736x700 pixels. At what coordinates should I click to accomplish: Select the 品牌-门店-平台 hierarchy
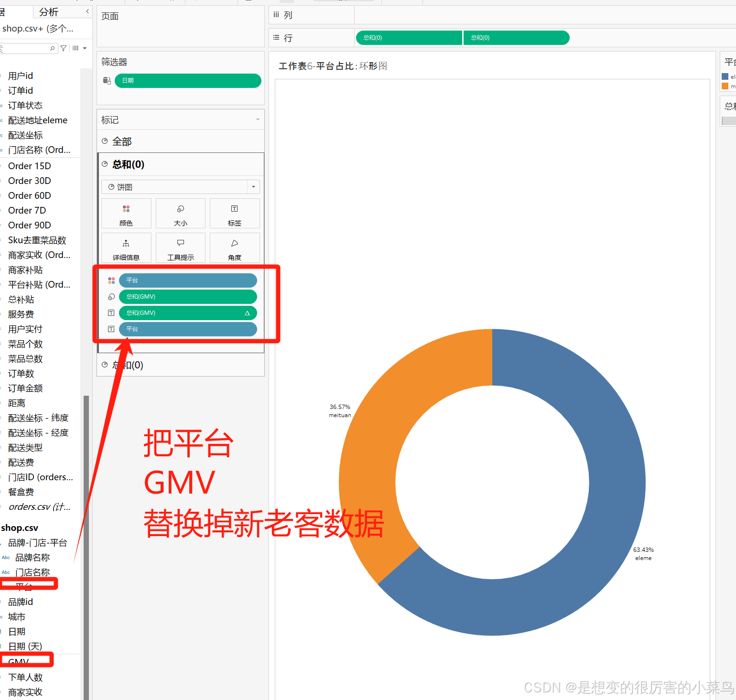click(38, 543)
